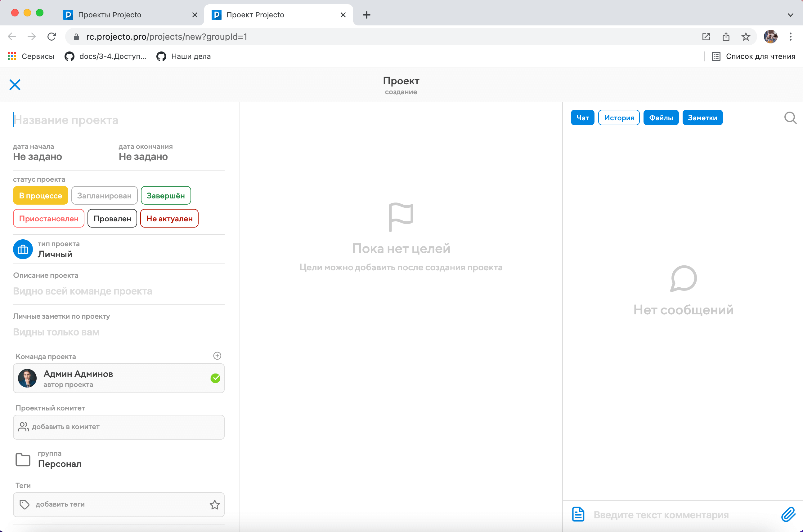
Task: Click the plus icon next to Команда проекта
Action: pos(217,356)
